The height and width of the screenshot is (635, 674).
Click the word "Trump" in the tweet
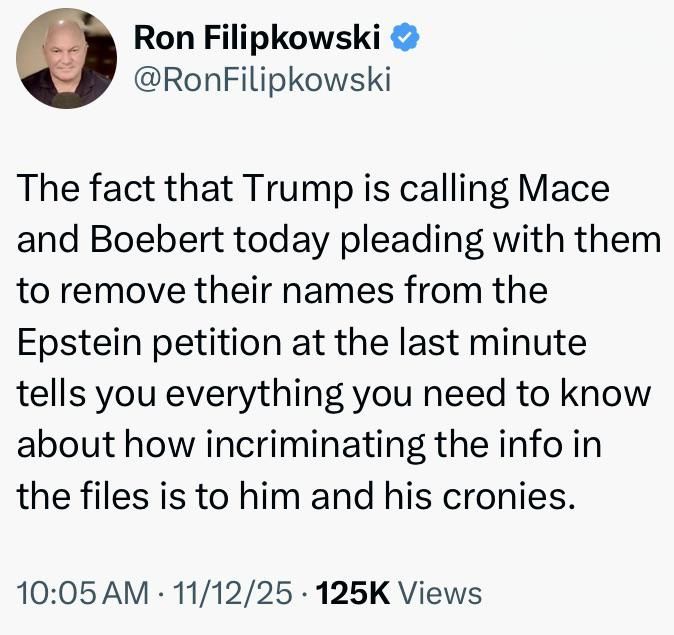[x=298, y=190]
